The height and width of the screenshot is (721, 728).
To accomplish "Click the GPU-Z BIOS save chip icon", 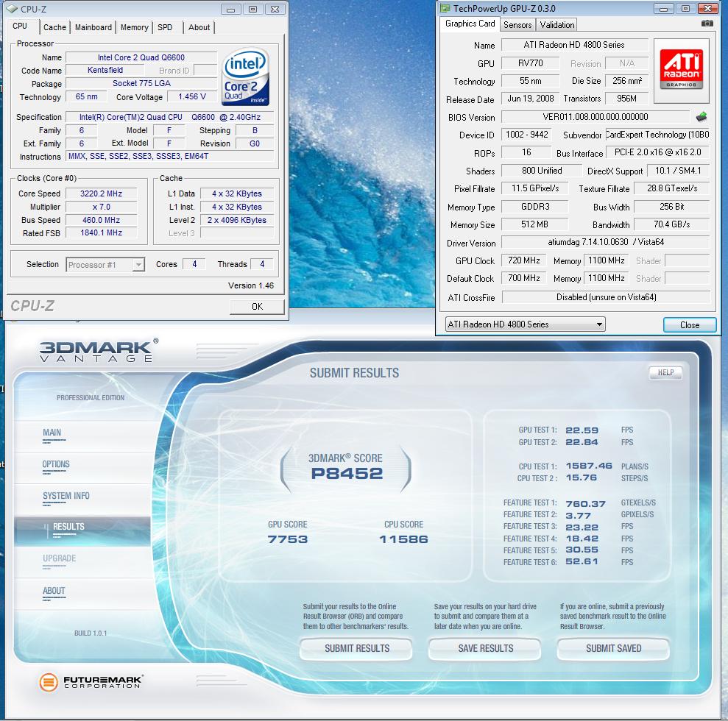I will tap(701, 117).
